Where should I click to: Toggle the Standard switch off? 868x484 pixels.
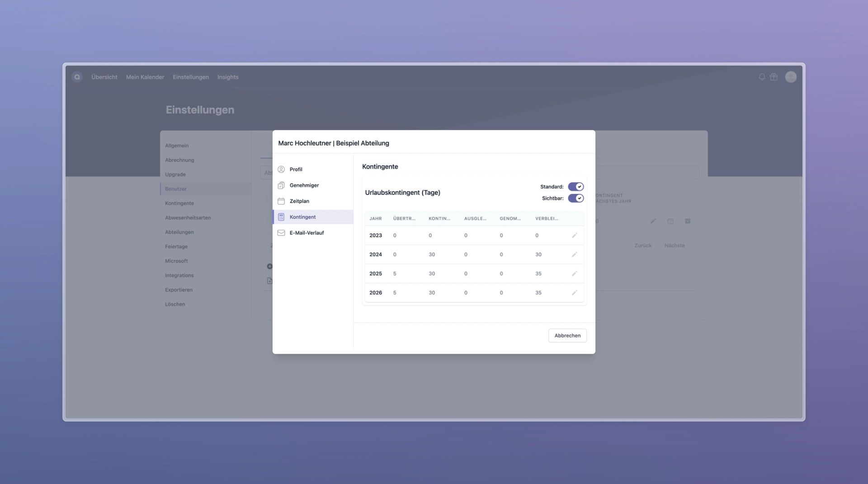(x=576, y=187)
